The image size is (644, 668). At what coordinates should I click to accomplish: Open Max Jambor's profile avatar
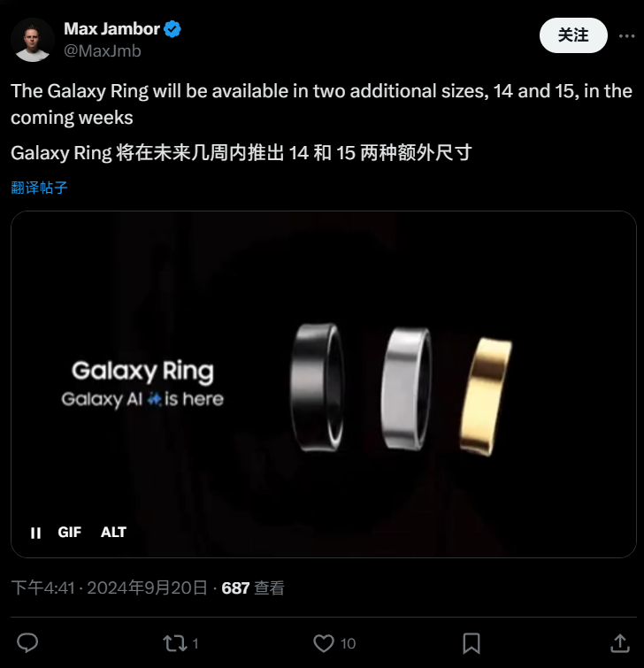pos(33,40)
